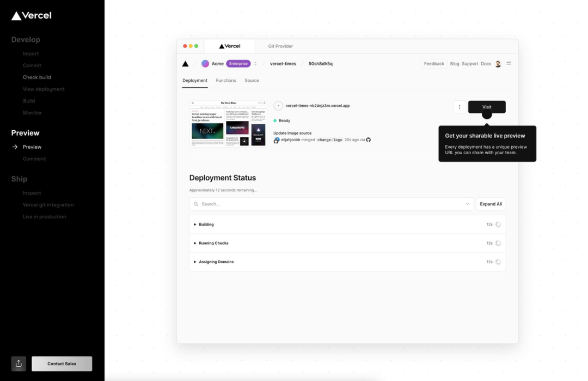Click the Enterprise plan badge
The width and height of the screenshot is (588, 381).
pyautogui.click(x=238, y=64)
